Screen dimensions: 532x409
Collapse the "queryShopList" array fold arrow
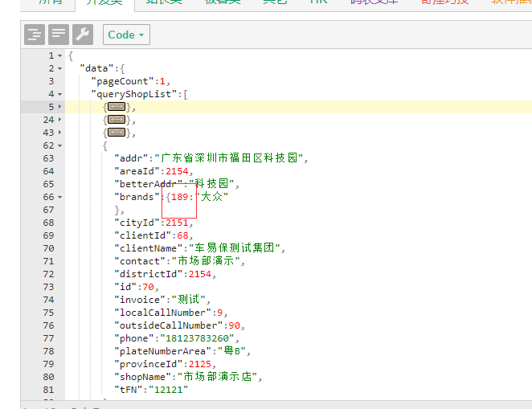tap(60, 94)
